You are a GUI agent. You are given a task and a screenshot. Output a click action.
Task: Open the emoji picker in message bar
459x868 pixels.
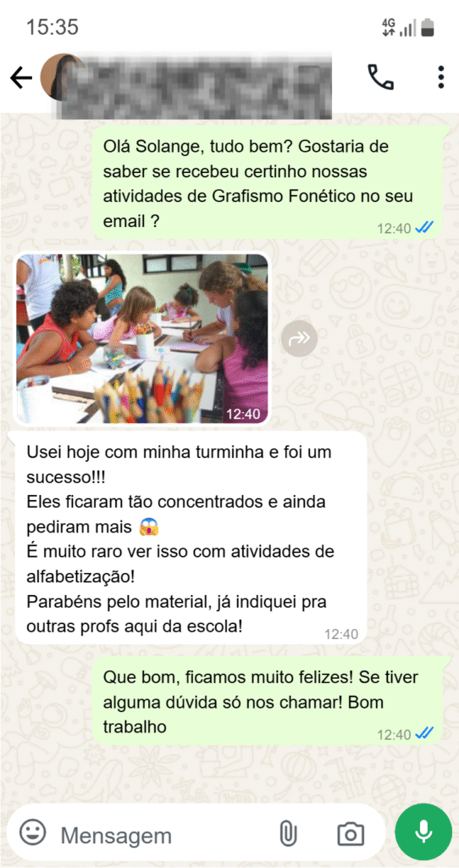(33, 832)
